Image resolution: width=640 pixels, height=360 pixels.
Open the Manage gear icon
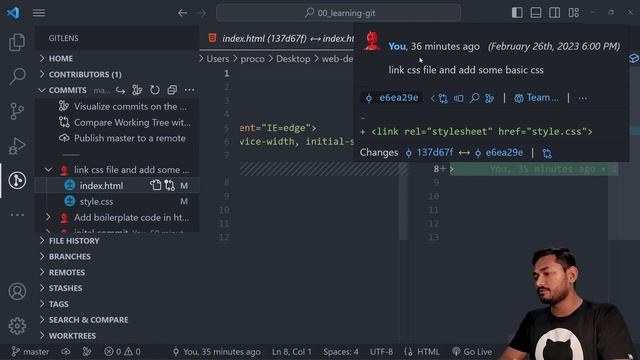[x=17, y=326]
